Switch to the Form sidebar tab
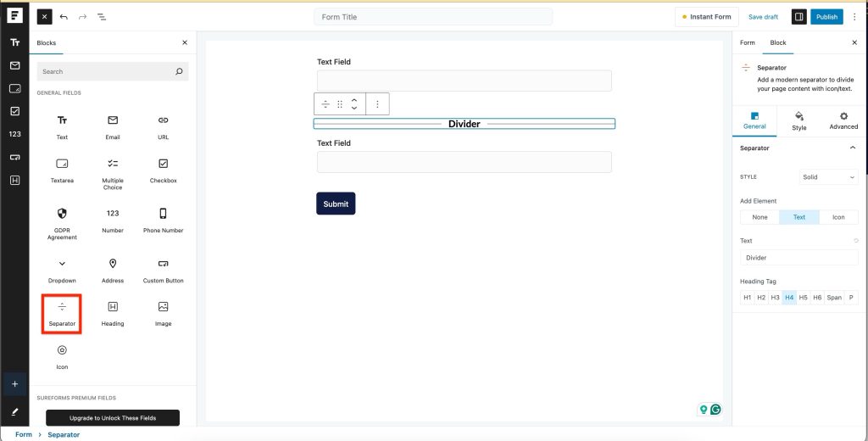Image resolution: width=868 pixels, height=441 pixels. click(x=747, y=42)
